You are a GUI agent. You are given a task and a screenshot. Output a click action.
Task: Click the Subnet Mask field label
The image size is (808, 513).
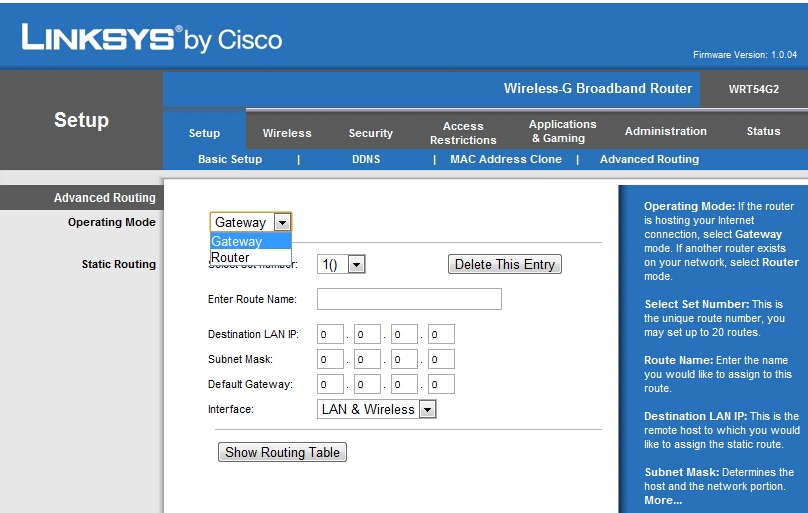click(240, 359)
